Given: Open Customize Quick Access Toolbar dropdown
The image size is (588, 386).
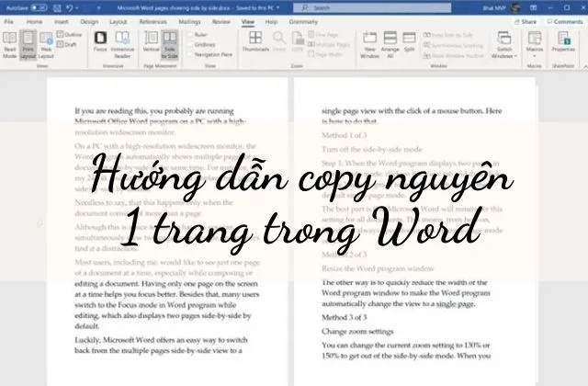Looking at the screenshot, I should [98, 8].
